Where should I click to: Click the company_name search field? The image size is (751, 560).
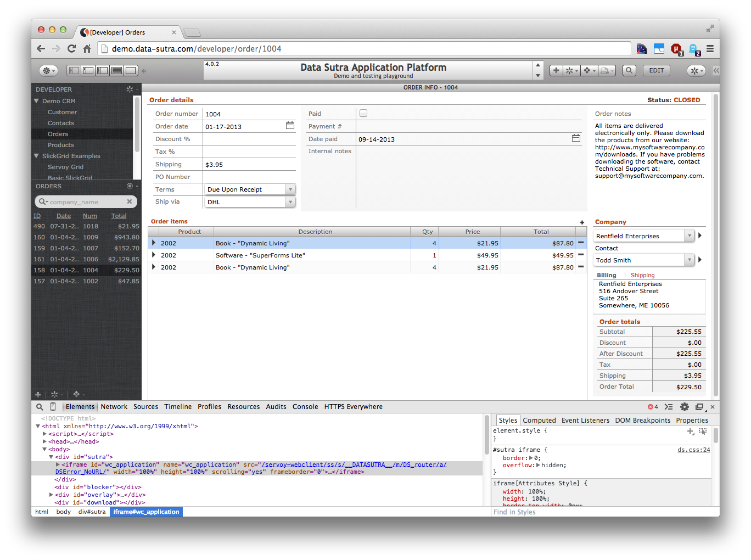click(87, 202)
